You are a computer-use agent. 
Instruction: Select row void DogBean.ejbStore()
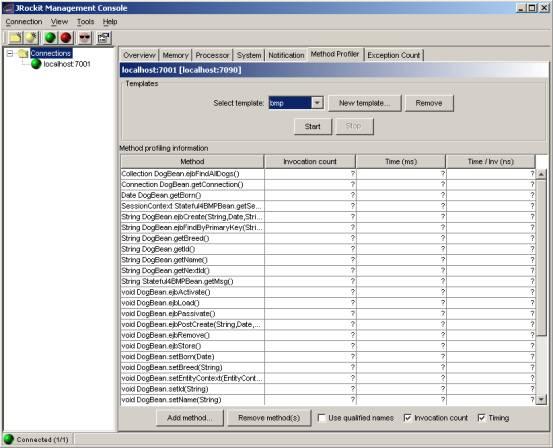[328, 346]
